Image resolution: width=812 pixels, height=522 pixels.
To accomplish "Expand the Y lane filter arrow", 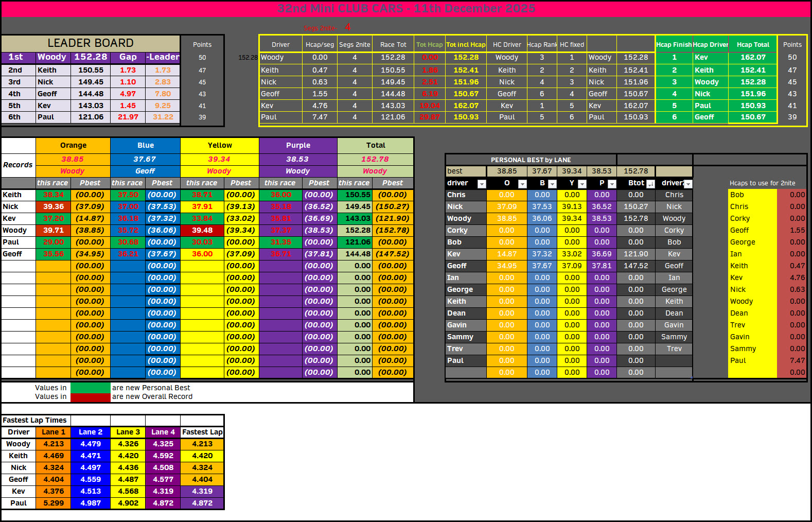I will pos(582,184).
